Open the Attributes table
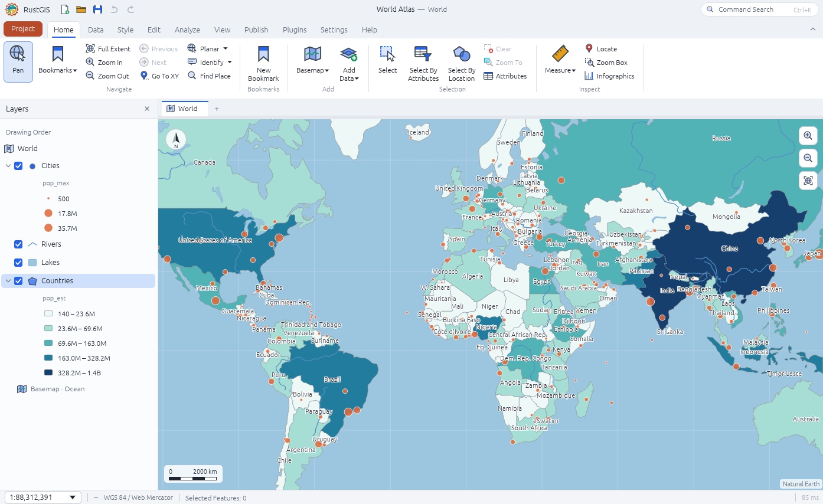823x504 pixels. tap(505, 76)
